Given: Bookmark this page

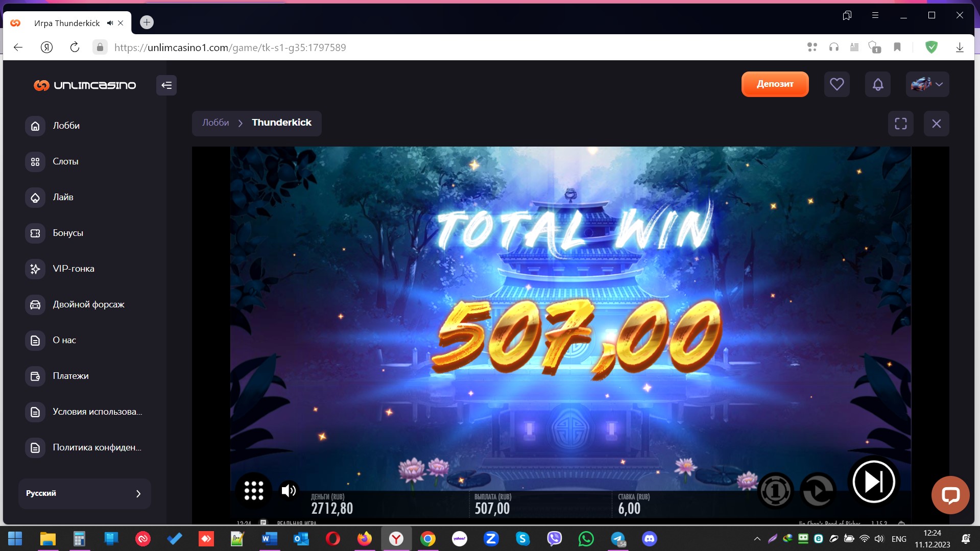Looking at the screenshot, I should point(897,47).
